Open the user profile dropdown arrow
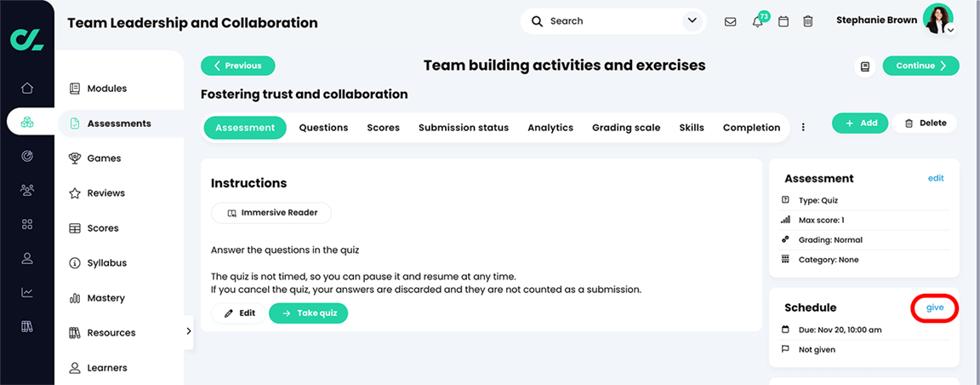 coord(950,30)
